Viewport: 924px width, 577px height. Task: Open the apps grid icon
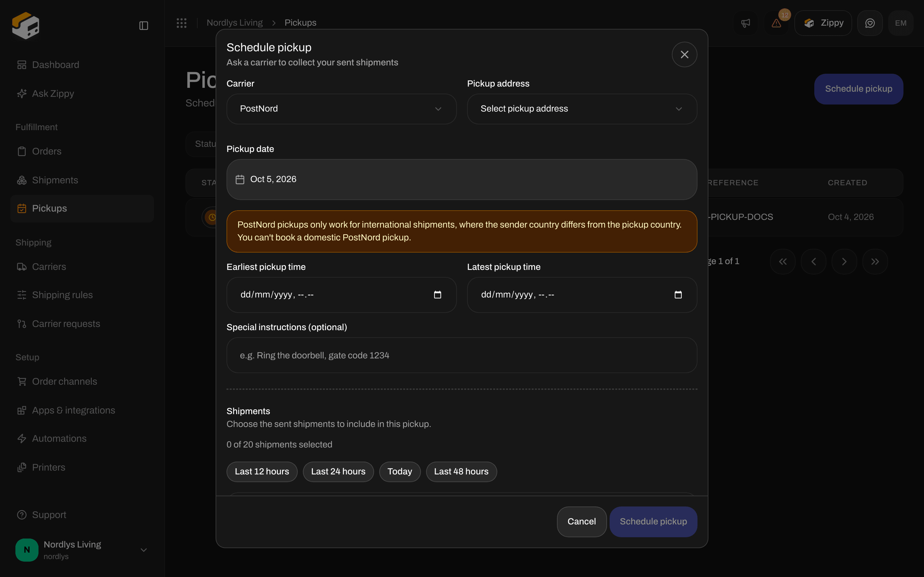[x=182, y=23]
